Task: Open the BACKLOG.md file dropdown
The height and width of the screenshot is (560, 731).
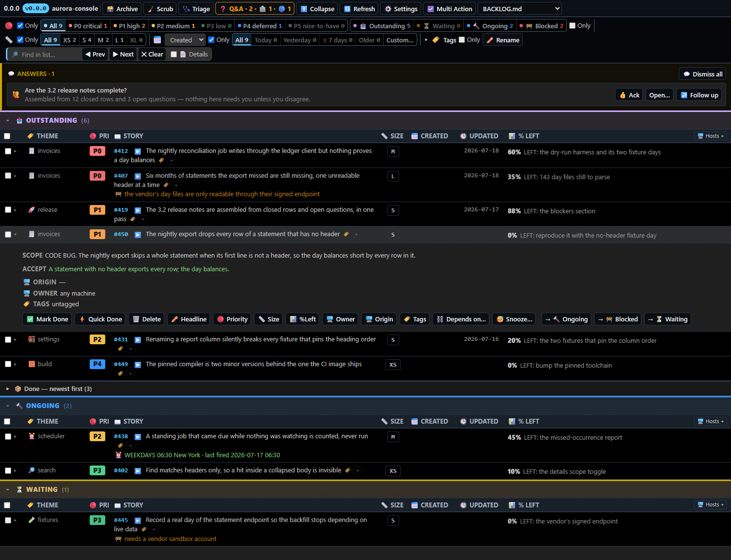Action: (x=519, y=9)
